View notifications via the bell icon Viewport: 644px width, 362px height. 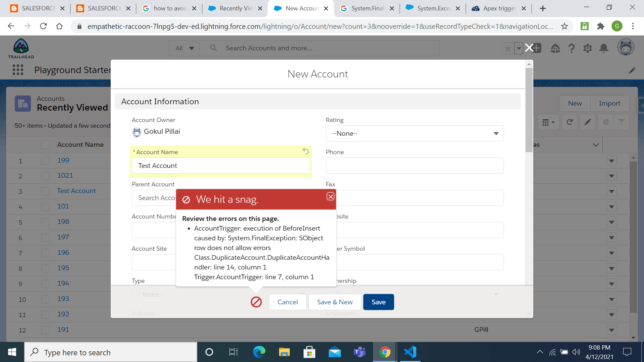tap(603, 48)
